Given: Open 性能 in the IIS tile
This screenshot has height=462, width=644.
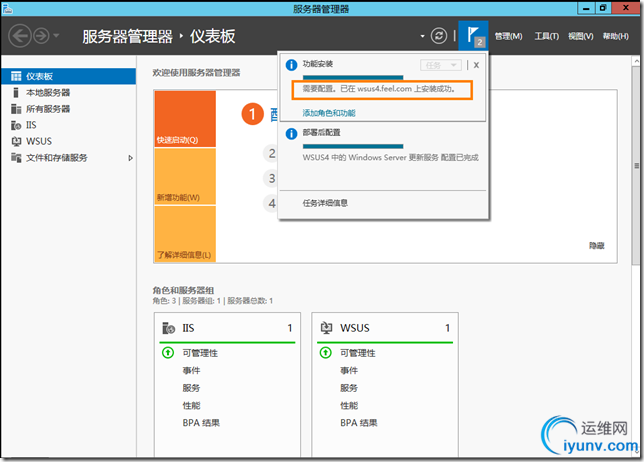Looking at the screenshot, I should (191, 406).
